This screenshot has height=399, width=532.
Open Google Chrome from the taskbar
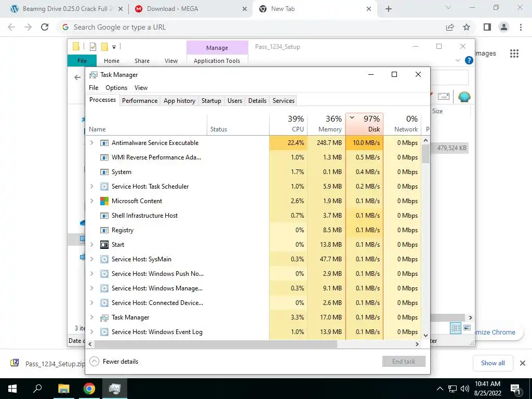pos(89,389)
